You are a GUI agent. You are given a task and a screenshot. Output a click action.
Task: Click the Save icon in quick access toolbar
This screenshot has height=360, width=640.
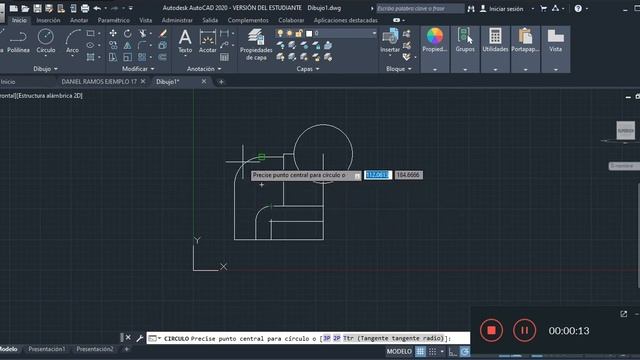coord(37,8)
